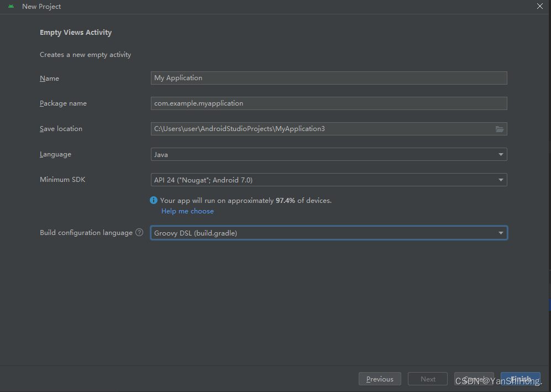Cancel the new project wizard
551x392 pixels.
[474, 379]
